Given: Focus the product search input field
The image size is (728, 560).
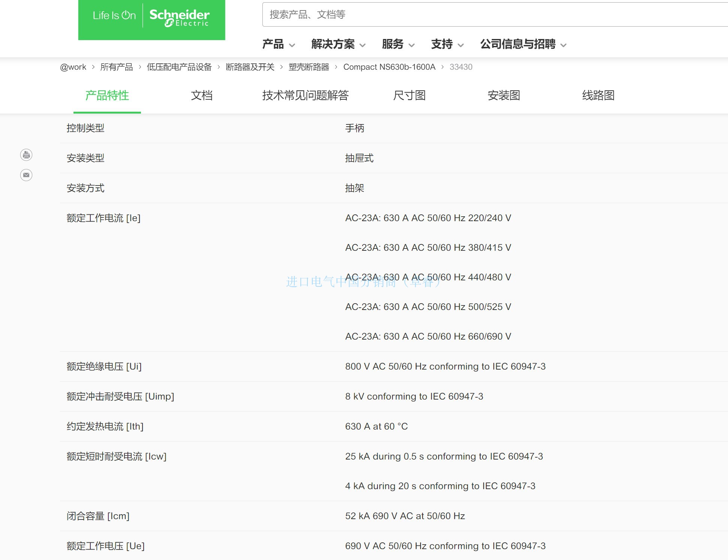Looking at the screenshot, I should coord(495,15).
